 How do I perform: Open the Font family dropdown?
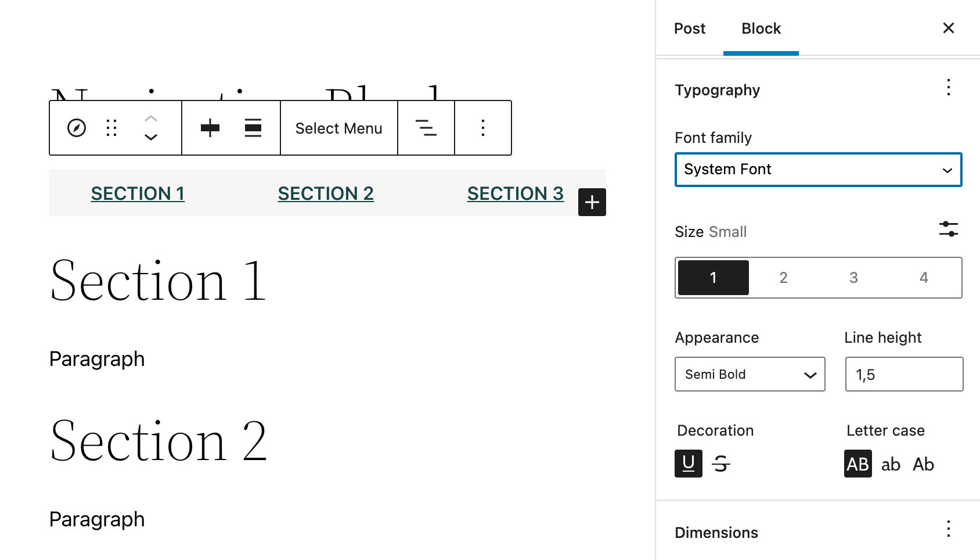tap(817, 170)
